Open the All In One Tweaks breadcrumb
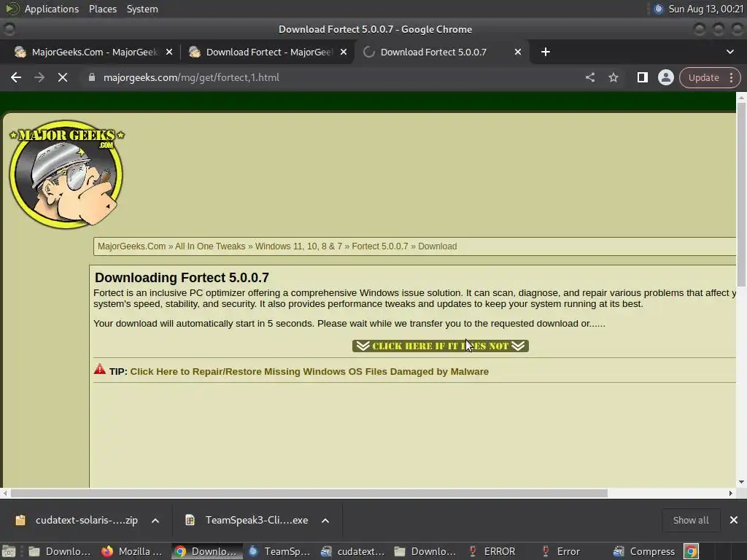The height and width of the screenshot is (560, 747). coord(210,246)
